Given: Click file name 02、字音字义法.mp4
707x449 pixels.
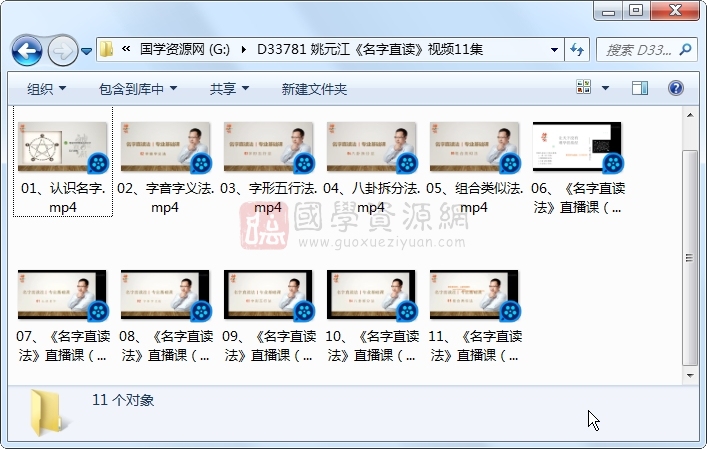Looking at the screenshot, I should pyautogui.click(x=165, y=197).
